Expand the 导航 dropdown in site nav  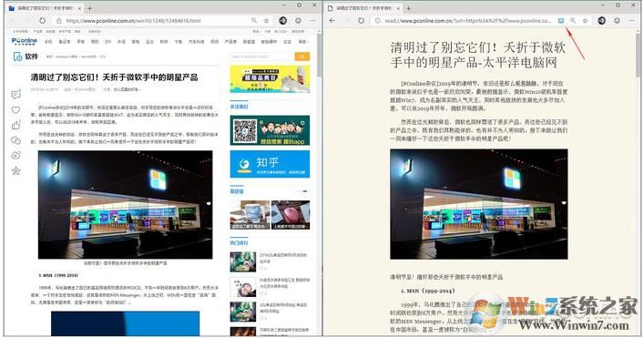(303, 42)
